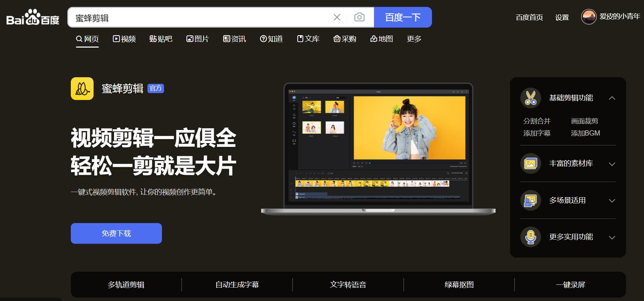
Task: Click 分割合并 feature
Action: pyautogui.click(x=537, y=121)
